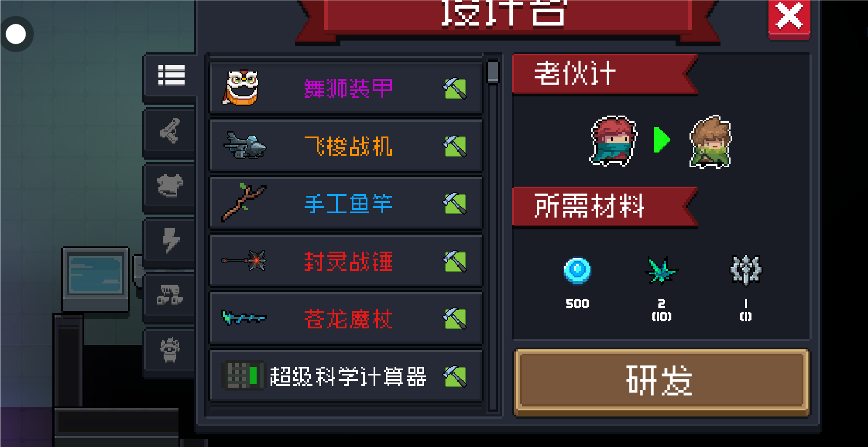868x447 pixels.
Task: Click the gray emblem material icon
Action: tap(745, 270)
